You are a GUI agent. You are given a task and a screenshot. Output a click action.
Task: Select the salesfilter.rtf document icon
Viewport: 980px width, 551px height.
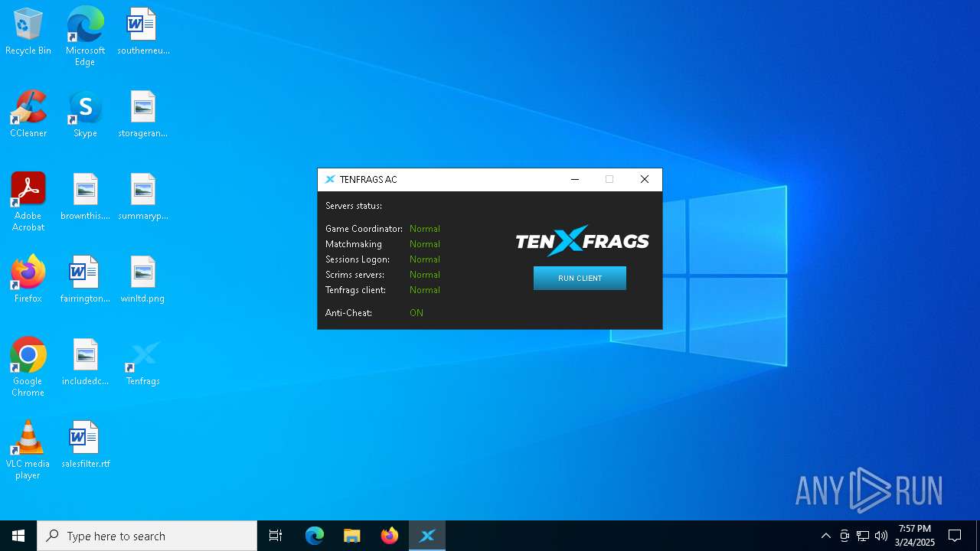(x=85, y=445)
